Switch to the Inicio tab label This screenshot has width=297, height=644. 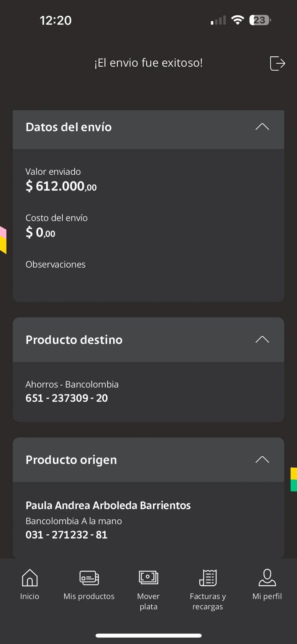tap(30, 597)
